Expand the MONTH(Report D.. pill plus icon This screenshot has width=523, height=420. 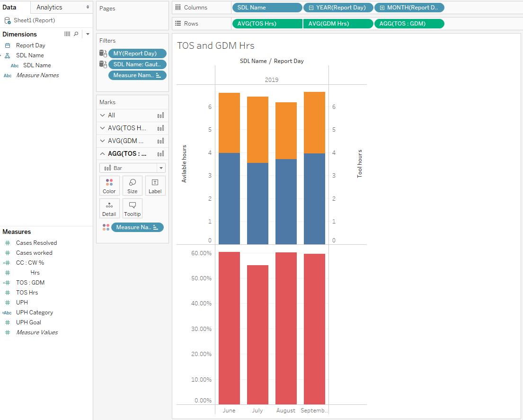pyautogui.click(x=382, y=8)
